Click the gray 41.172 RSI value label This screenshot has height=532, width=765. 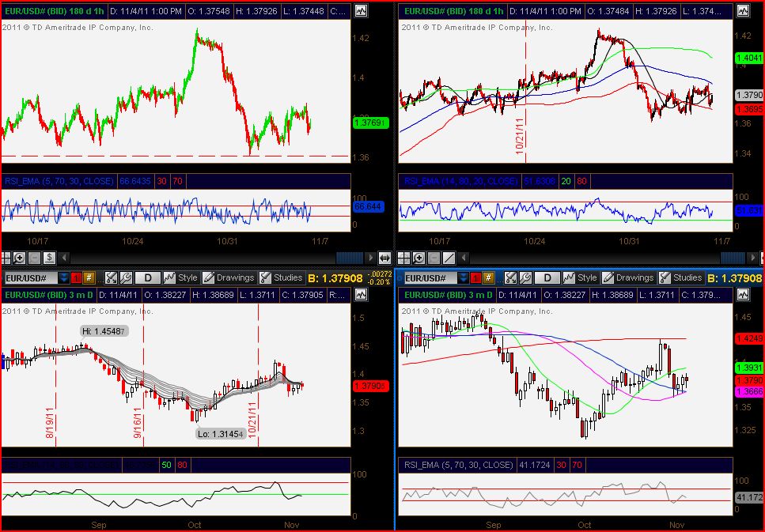tap(749, 497)
